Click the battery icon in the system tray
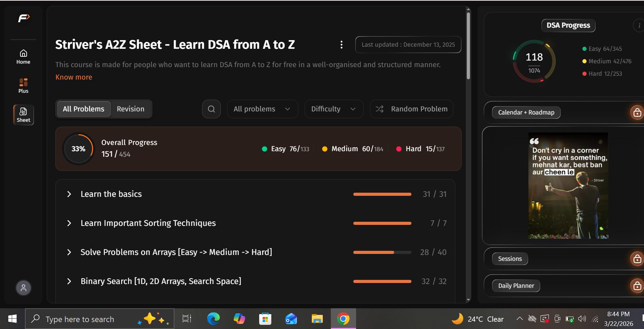 coord(570,319)
